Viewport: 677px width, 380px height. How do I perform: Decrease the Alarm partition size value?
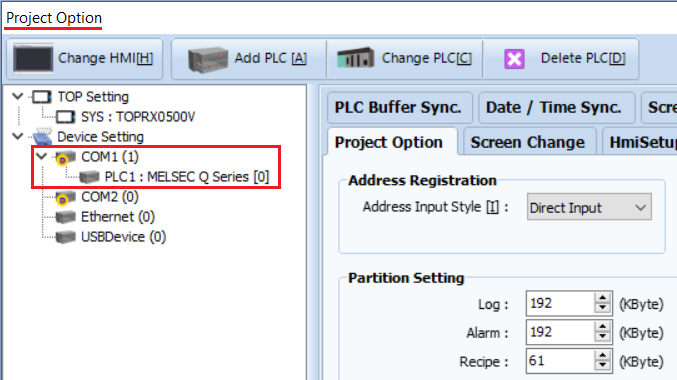tap(602, 337)
